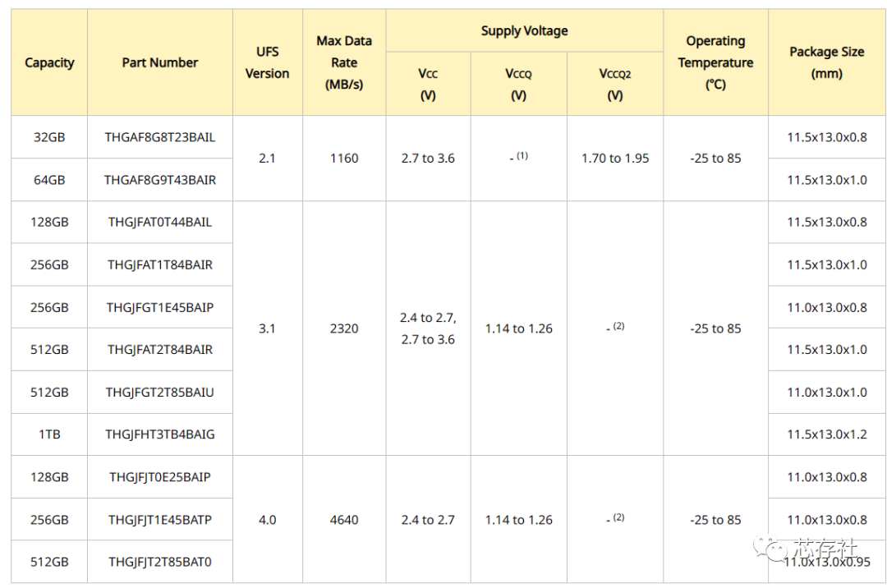Select the UFS Version header cell

click(267, 62)
